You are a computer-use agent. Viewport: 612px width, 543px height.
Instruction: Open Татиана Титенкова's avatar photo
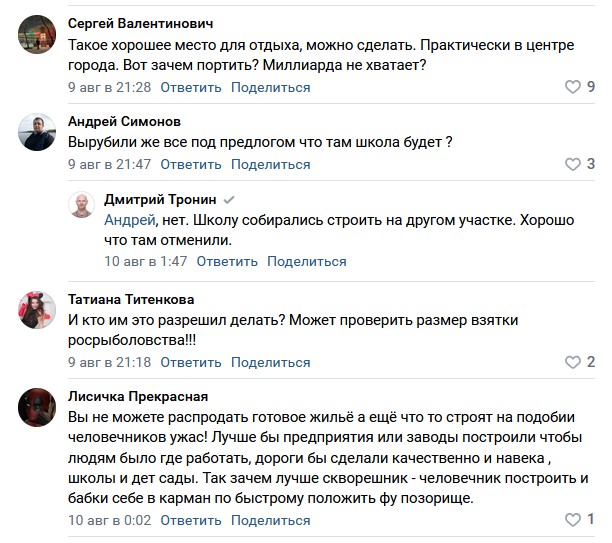click(x=37, y=311)
